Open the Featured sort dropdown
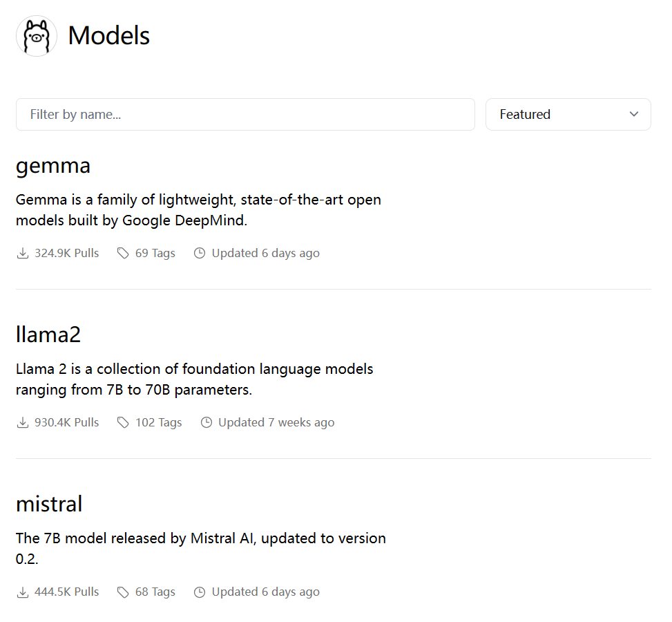This screenshot has width=672, height=622. (x=568, y=115)
